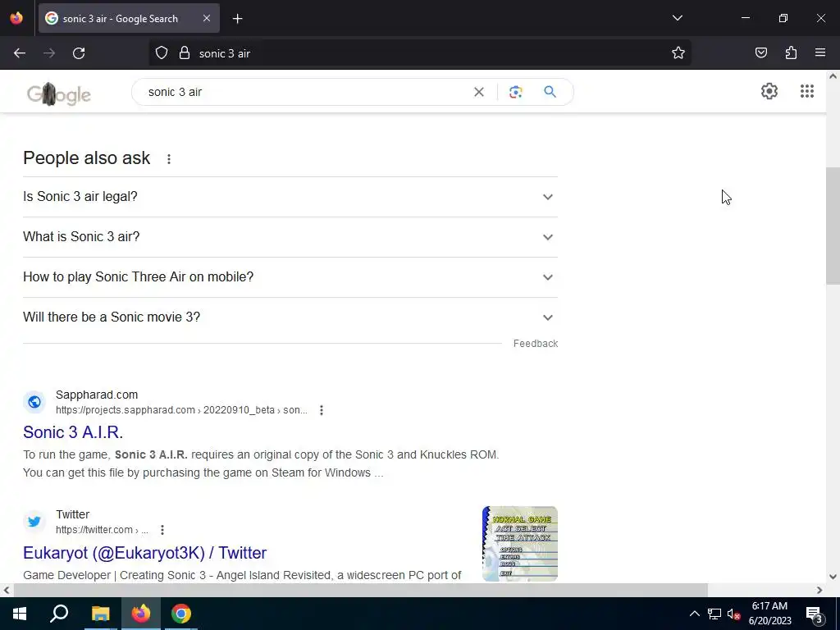Click the Firefox address bar text

(x=225, y=53)
